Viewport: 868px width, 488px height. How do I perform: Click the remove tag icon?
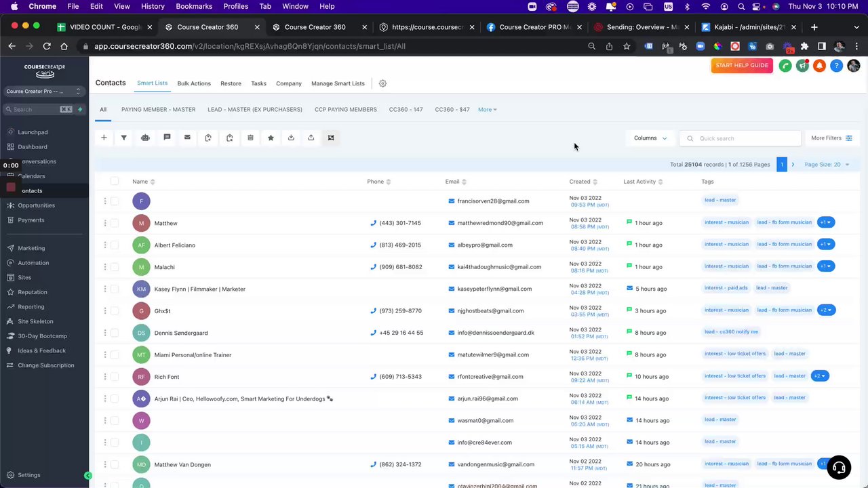point(229,138)
